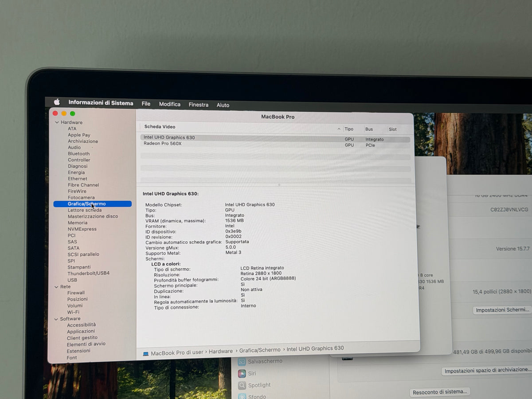Select Intel UHD Graphics 630 row
This screenshot has width=532, height=399.
coord(275,138)
